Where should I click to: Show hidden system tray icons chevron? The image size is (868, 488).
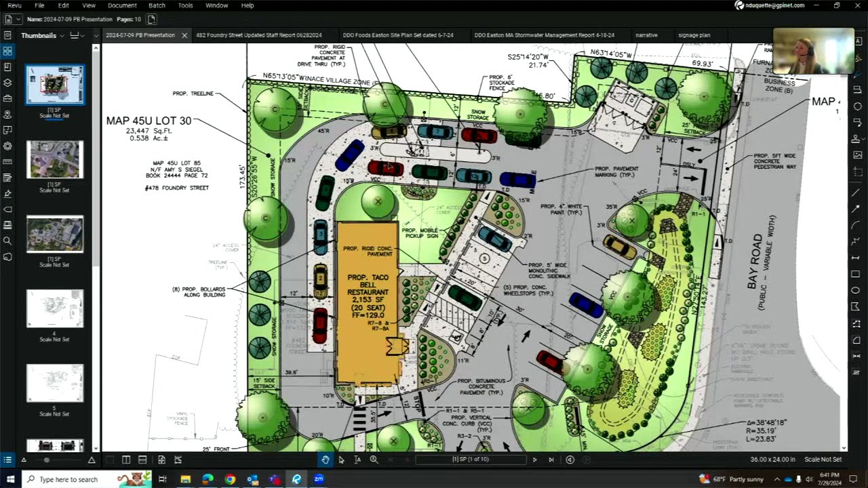tap(777, 479)
